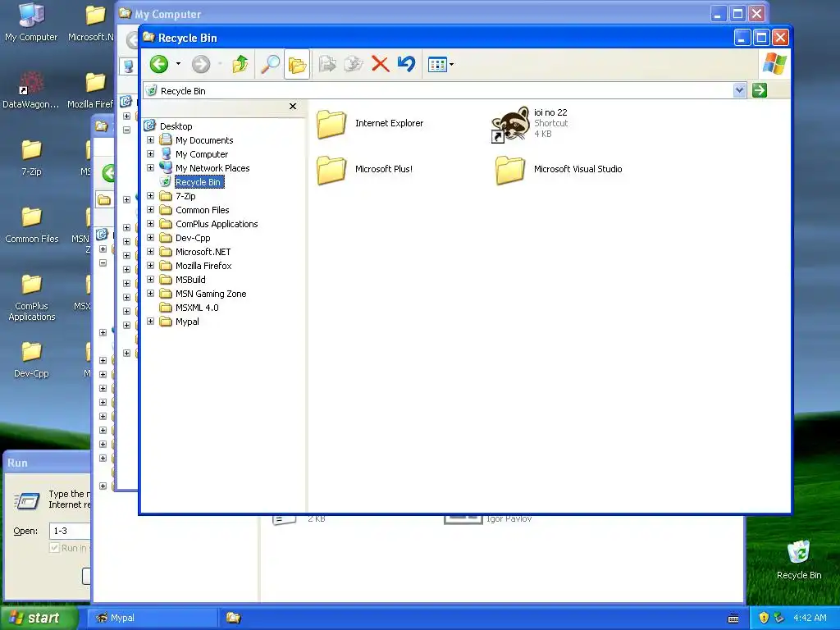This screenshot has height=630, width=840.
Task: Go Back in the Recycle Bin toolbar
Action: [x=159, y=64]
